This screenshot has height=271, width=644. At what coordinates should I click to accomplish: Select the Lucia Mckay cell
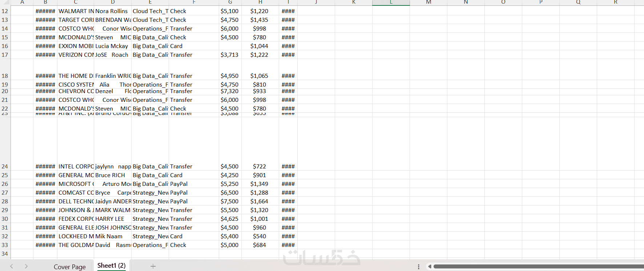tap(113, 46)
